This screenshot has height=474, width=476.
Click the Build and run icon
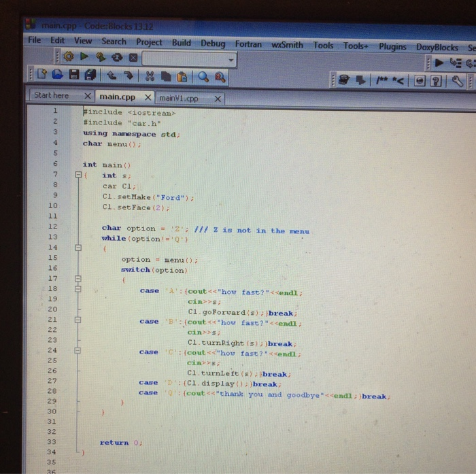pyautogui.click(x=101, y=56)
